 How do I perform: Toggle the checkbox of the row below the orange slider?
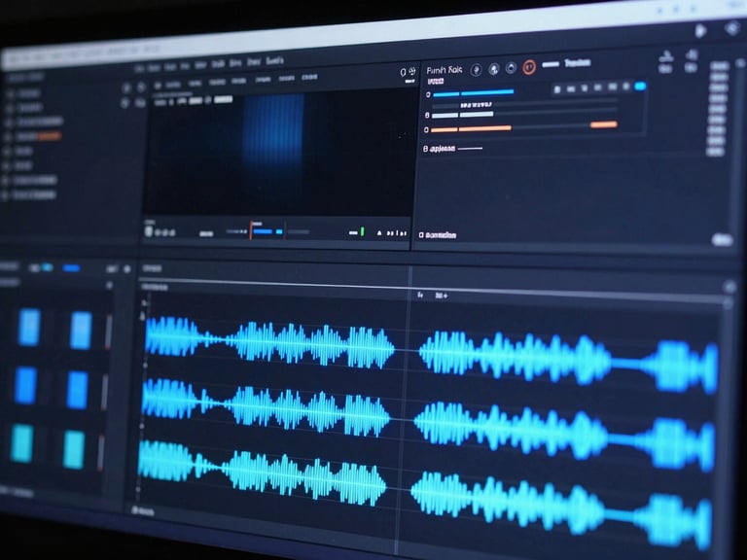point(425,149)
